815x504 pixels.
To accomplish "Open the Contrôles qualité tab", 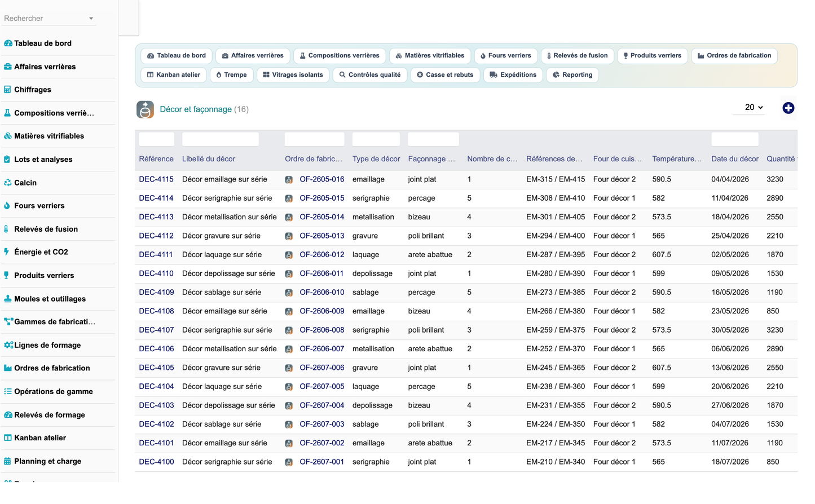I will [x=370, y=75].
